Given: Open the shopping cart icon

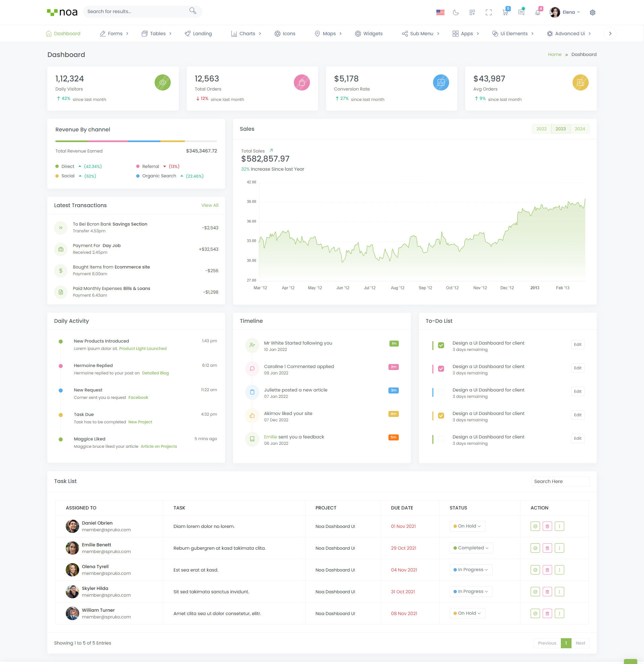Looking at the screenshot, I should 505,12.
